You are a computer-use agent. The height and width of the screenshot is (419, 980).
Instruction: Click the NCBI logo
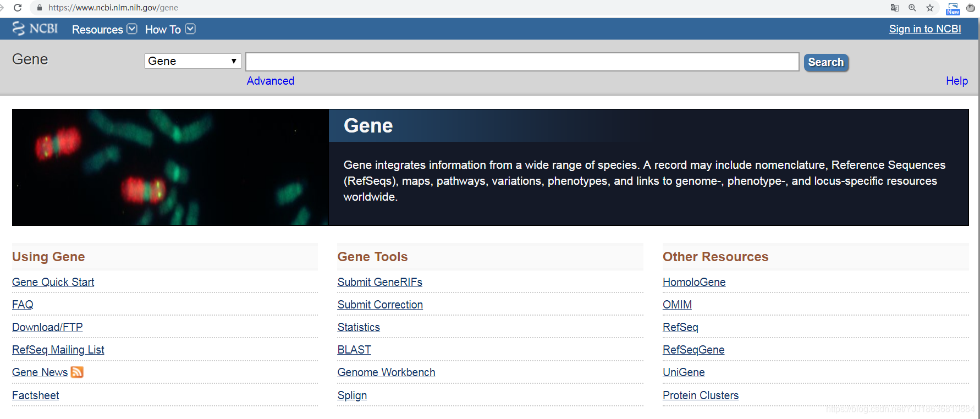[x=35, y=29]
